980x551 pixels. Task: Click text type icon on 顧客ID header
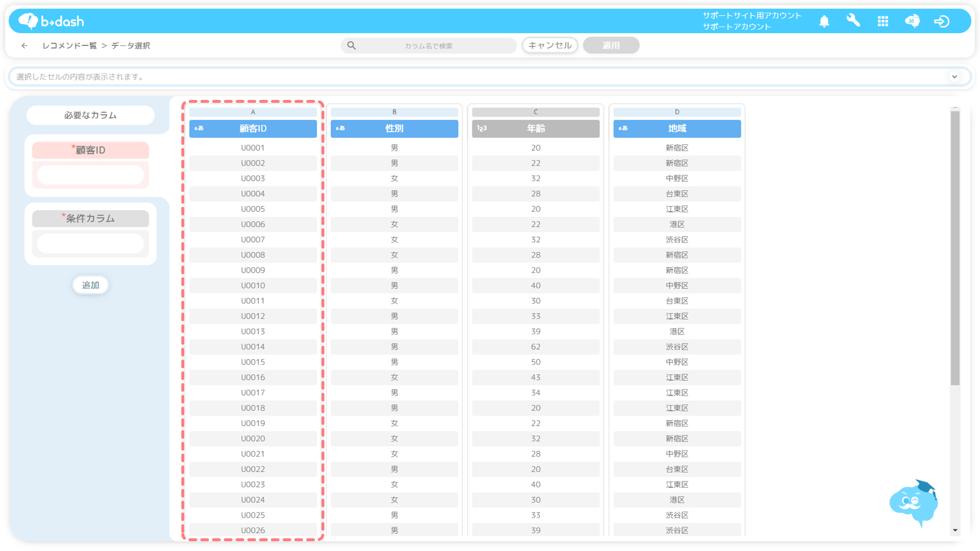coord(198,128)
